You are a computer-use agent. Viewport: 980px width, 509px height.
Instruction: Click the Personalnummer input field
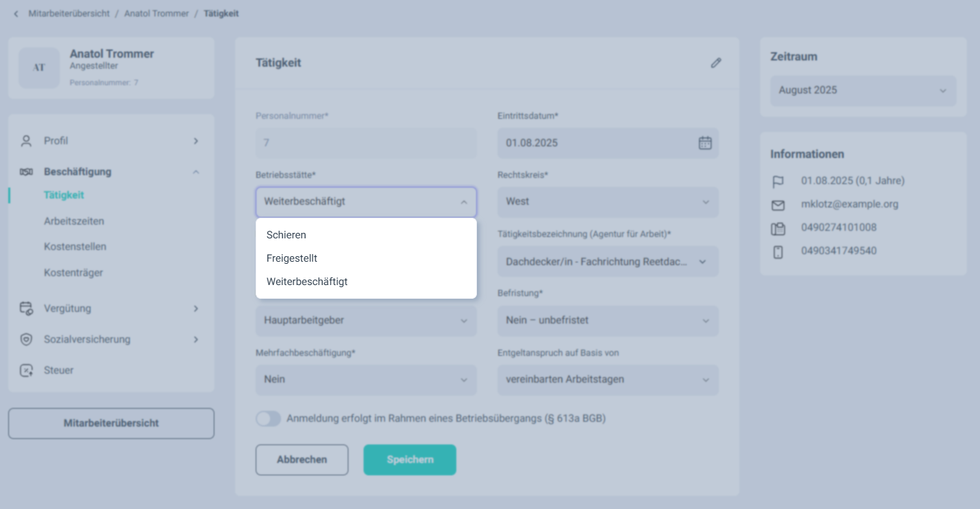366,143
